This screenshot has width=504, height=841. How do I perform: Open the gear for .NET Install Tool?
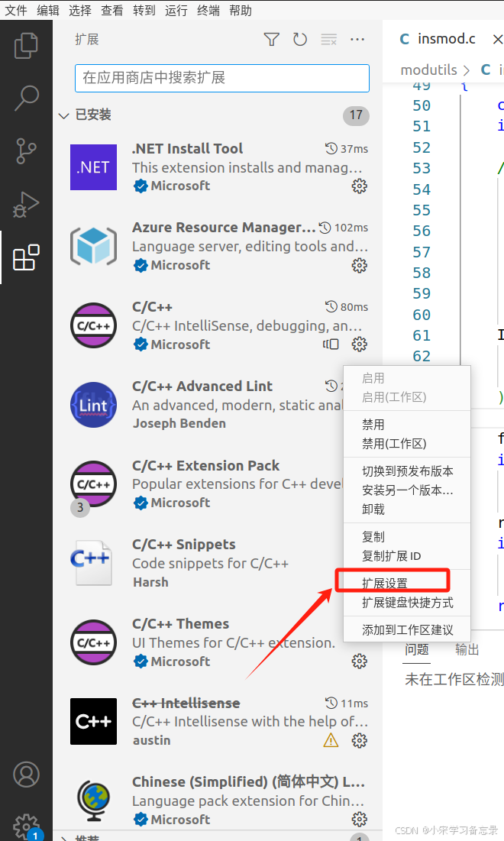[359, 186]
